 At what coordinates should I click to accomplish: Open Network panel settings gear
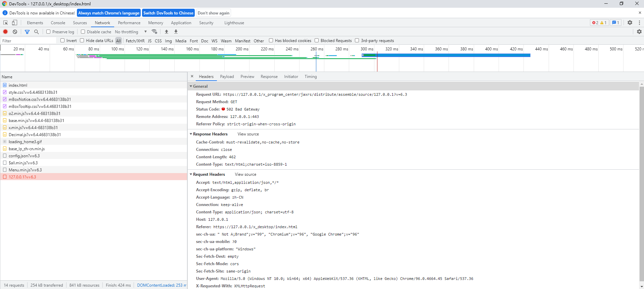click(x=639, y=32)
